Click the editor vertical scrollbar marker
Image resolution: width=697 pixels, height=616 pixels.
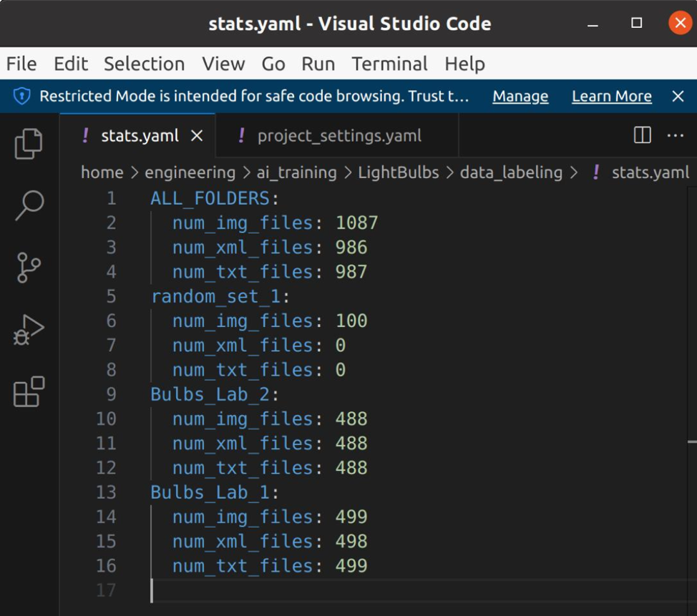[x=692, y=442]
